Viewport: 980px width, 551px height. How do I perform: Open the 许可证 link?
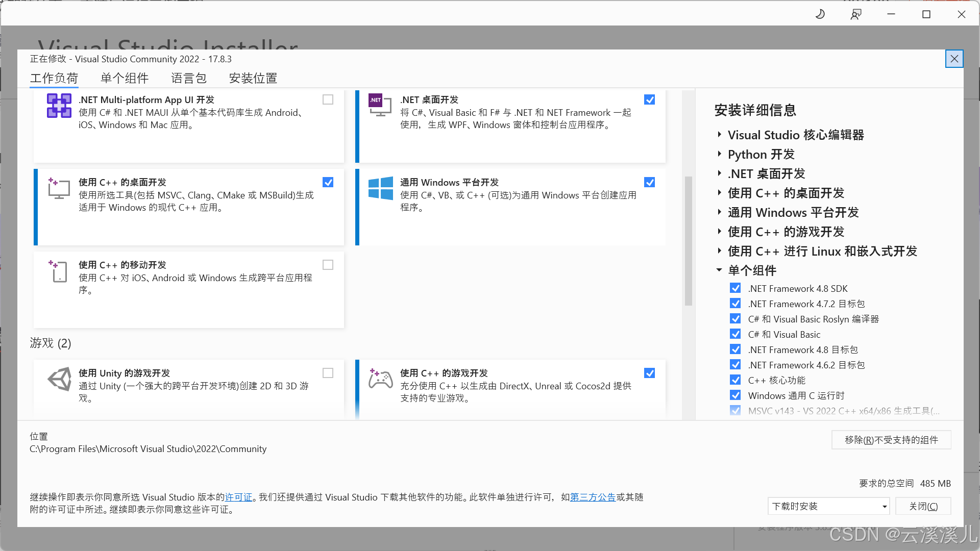(239, 497)
